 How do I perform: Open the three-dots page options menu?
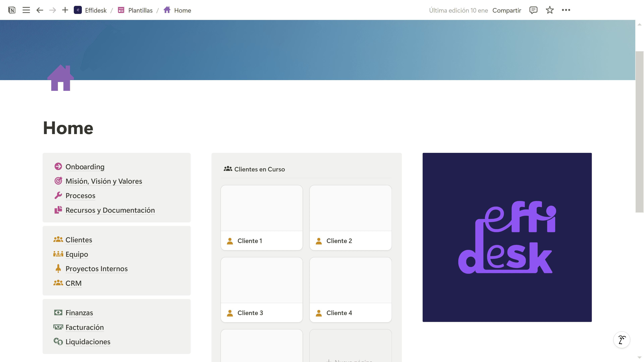point(566,10)
